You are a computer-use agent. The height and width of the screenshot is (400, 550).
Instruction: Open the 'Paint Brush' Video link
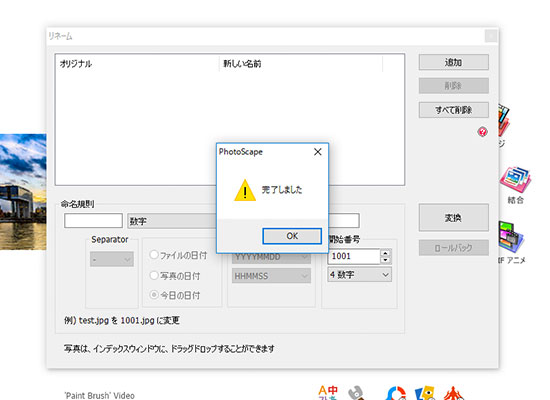pyautogui.click(x=100, y=395)
